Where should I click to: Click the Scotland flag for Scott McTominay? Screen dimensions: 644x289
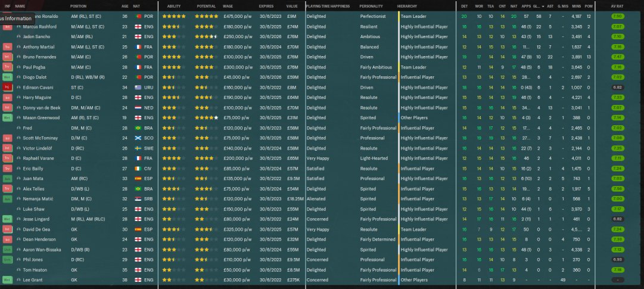(x=138, y=138)
